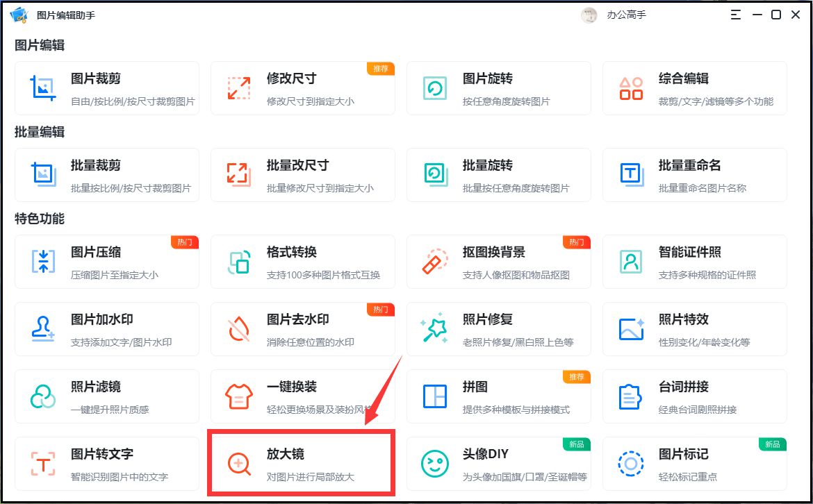The width and height of the screenshot is (813, 504).
Task: Launch 综合编辑 comprehensive editing
Action: tap(695, 88)
